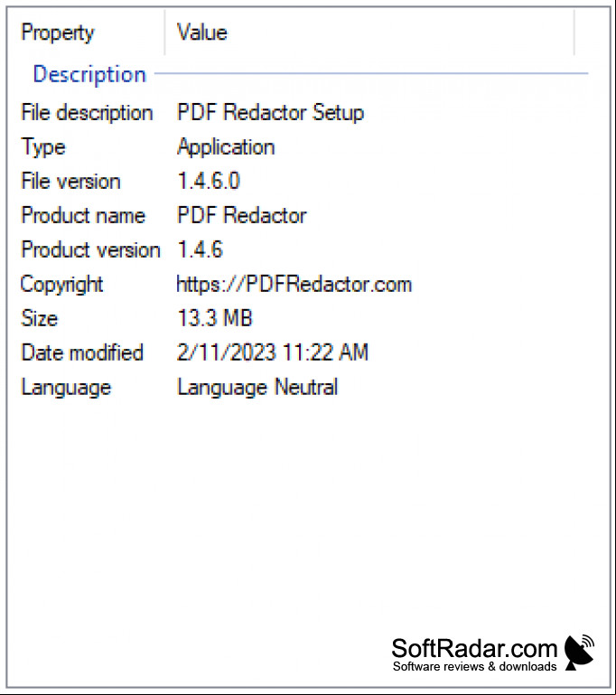
Task: Click the 13.3 MB size value
Action: pyautogui.click(x=215, y=319)
